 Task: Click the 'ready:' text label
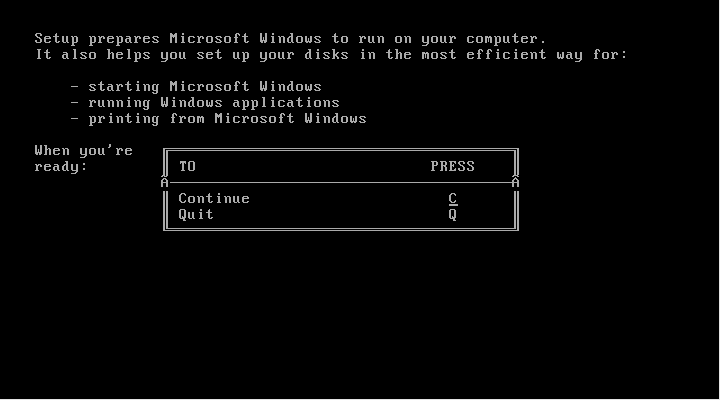coord(61,166)
